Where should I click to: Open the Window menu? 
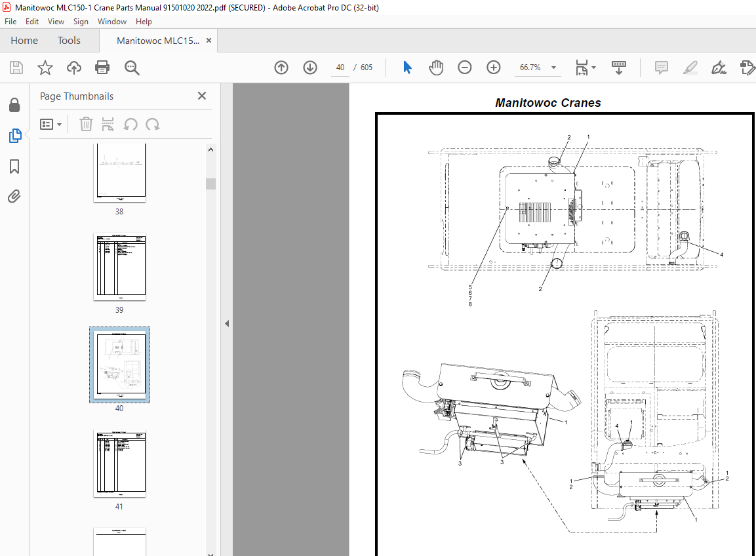112,22
